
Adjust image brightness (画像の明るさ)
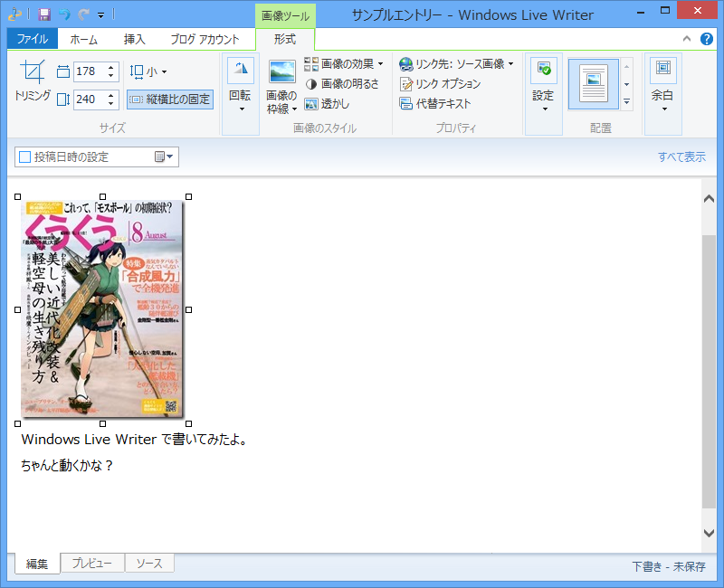click(342, 83)
